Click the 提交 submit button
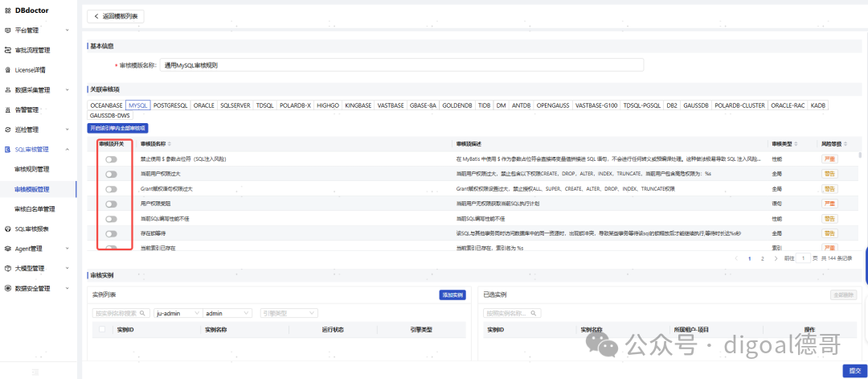The image size is (868, 379). (854, 371)
